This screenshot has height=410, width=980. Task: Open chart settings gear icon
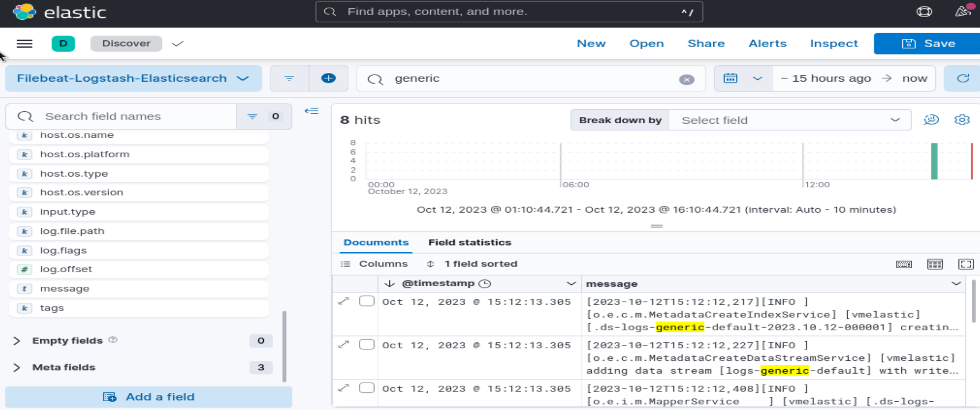click(x=961, y=120)
